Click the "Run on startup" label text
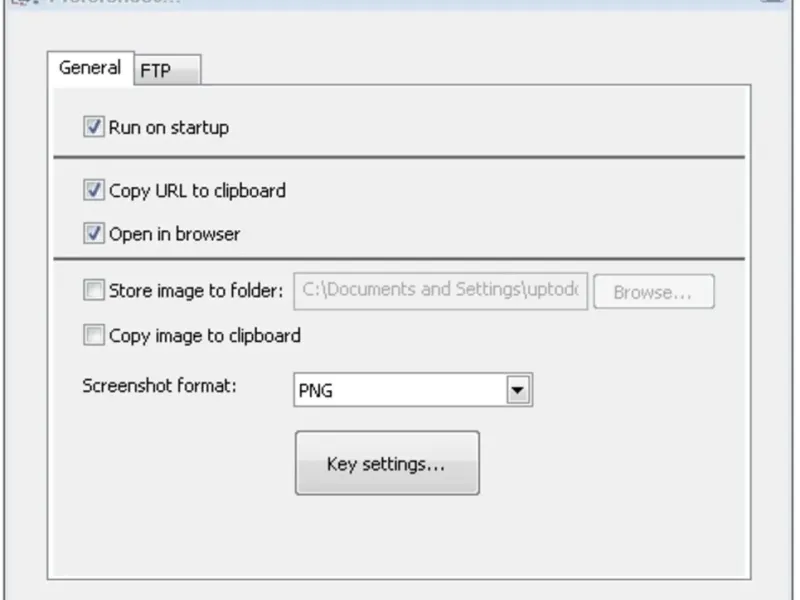 [169, 127]
